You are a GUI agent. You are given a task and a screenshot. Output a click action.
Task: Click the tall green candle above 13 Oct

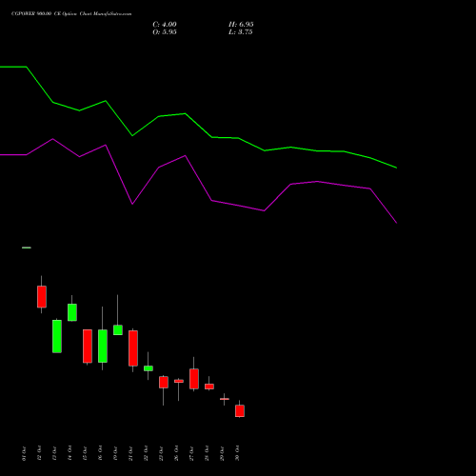pos(57,336)
